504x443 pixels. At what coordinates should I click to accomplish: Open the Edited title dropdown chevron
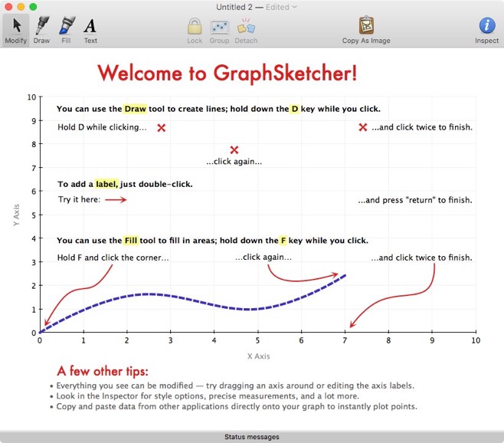[x=294, y=7]
